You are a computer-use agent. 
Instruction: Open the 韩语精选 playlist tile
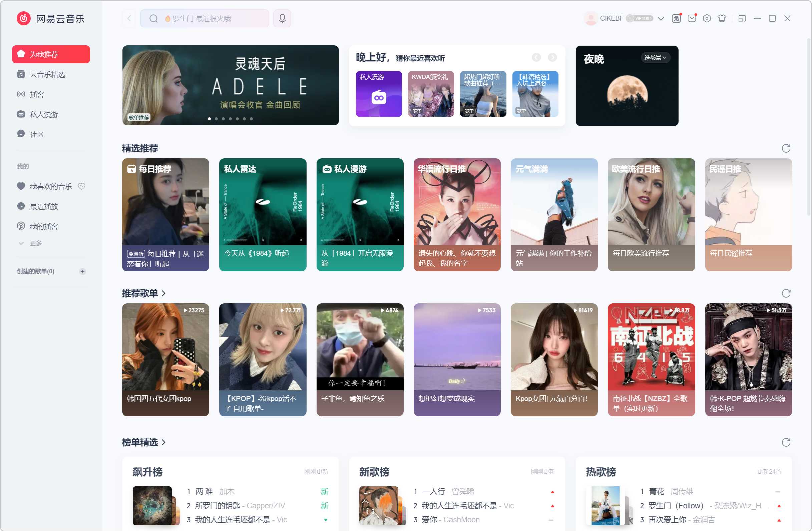(x=535, y=94)
